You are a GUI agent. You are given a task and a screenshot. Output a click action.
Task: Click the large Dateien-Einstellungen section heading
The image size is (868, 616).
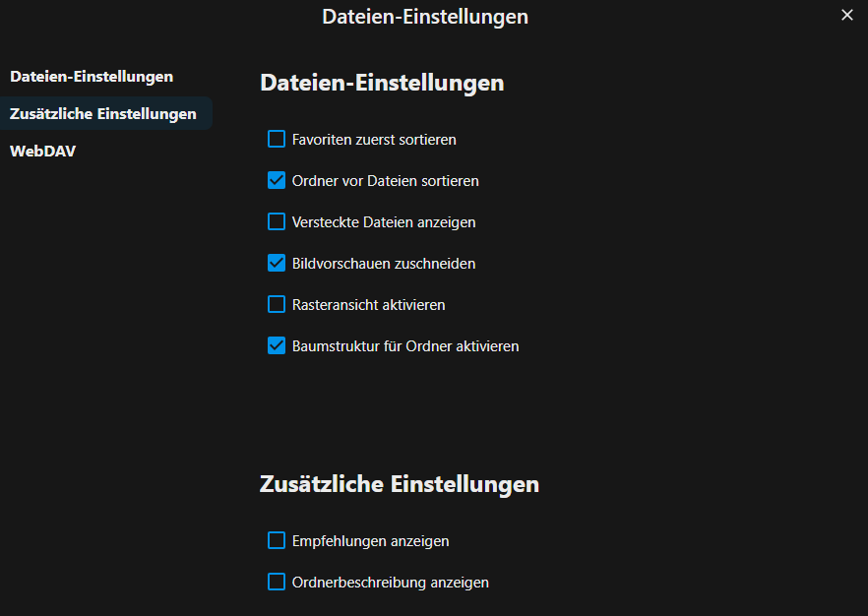[x=382, y=83]
